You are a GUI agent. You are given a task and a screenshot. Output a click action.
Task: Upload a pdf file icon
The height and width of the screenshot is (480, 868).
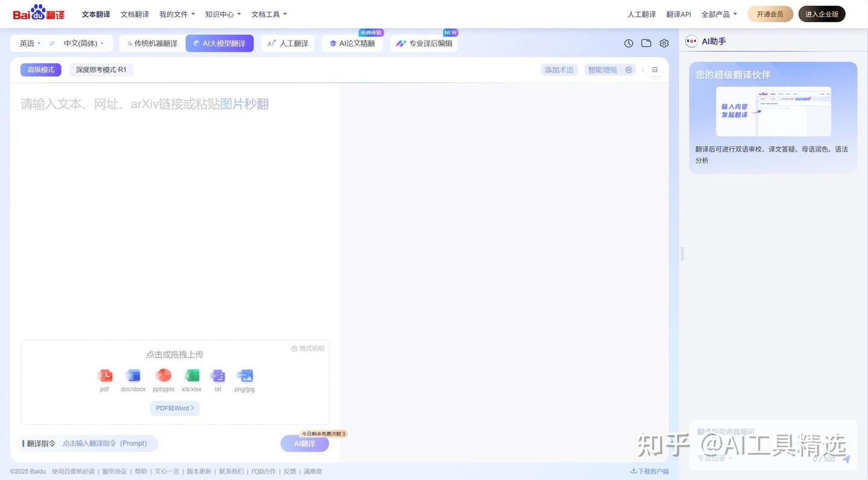(x=105, y=376)
